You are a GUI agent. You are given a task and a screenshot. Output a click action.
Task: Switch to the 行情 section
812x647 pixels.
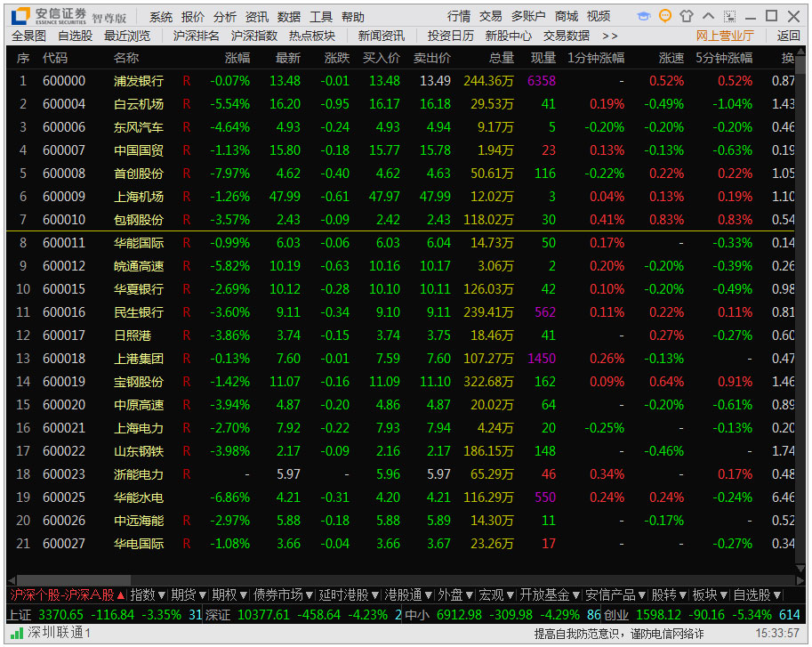[459, 17]
